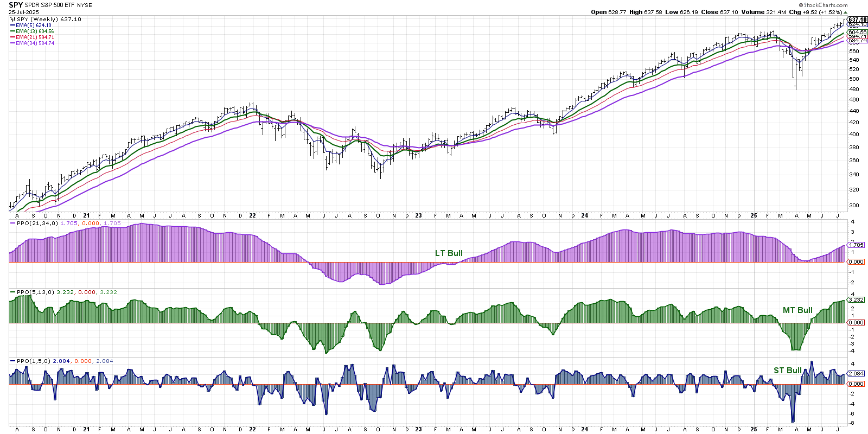Click the 2.084 value tag on blue PPO
Screen dimensions: 868x434
[x=856, y=373]
